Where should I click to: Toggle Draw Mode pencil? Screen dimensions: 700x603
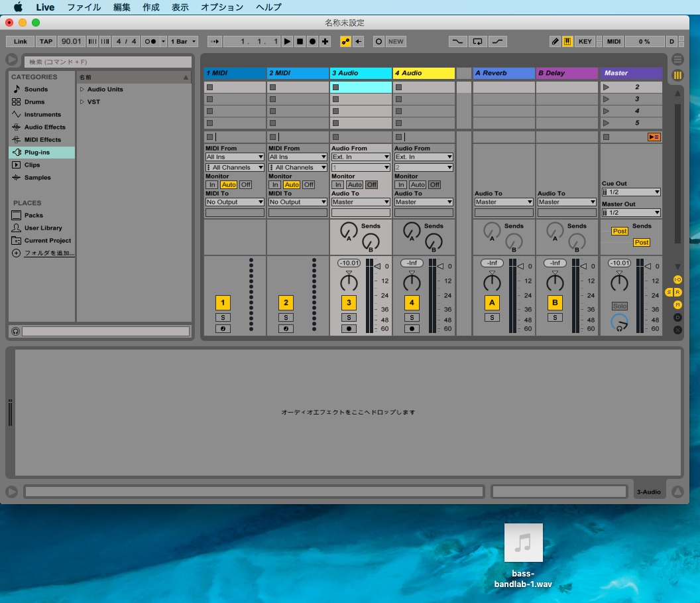tap(555, 42)
